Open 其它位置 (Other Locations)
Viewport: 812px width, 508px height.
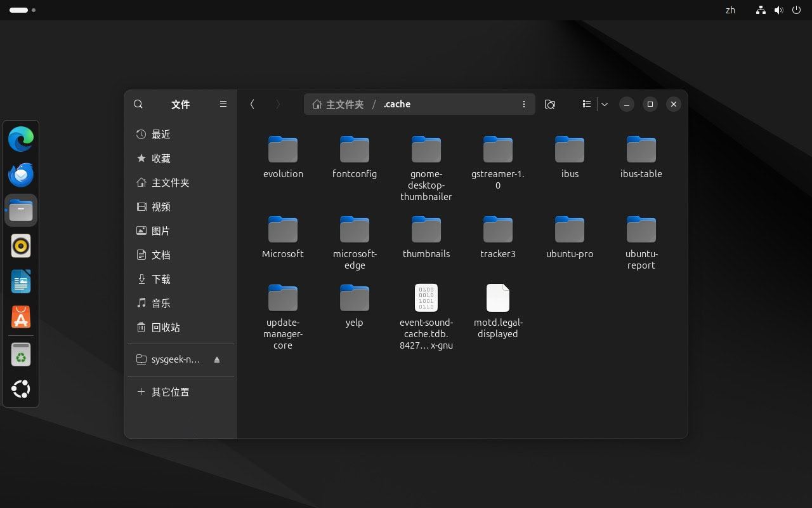pos(170,392)
